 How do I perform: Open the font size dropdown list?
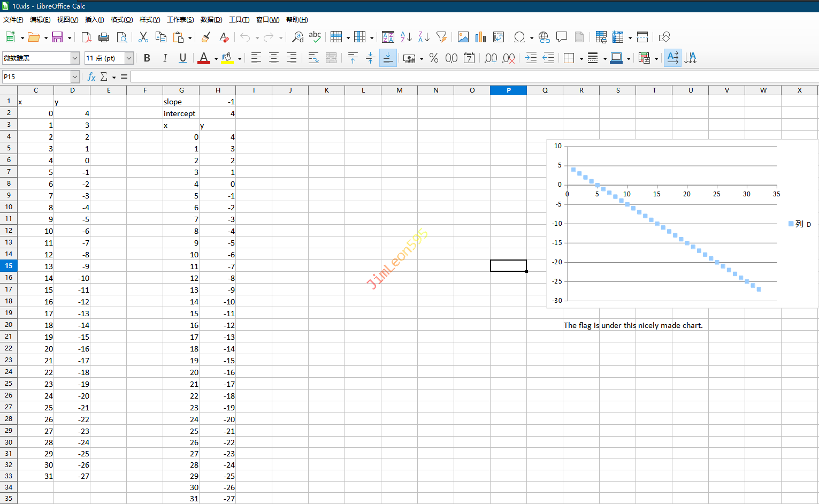(x=129, y=58)
